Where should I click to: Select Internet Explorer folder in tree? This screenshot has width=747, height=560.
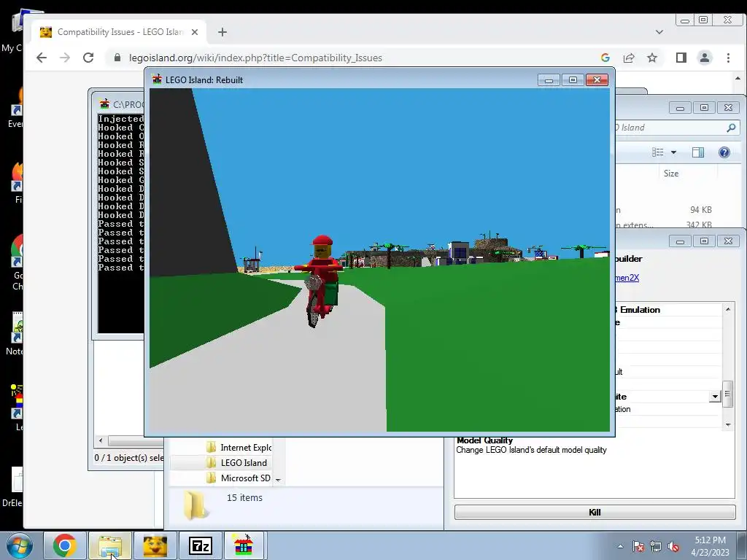click(x=239, y=447)
